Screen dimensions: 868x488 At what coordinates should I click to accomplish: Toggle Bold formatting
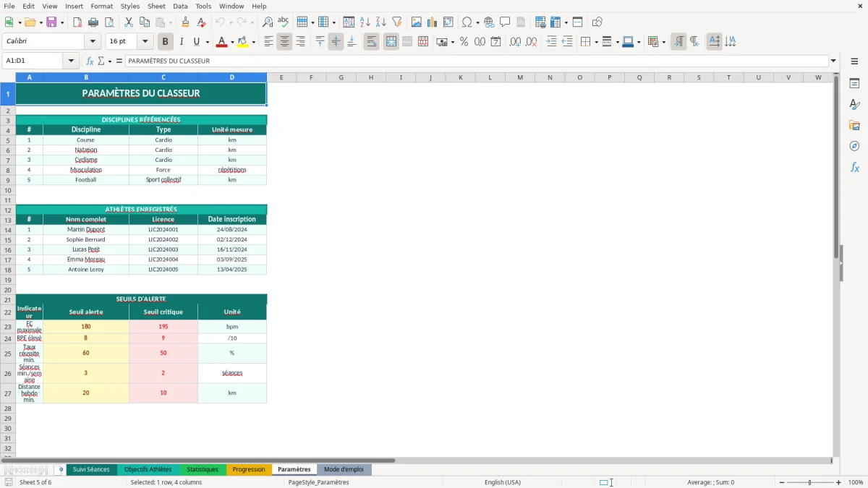(x=166, y=42)
